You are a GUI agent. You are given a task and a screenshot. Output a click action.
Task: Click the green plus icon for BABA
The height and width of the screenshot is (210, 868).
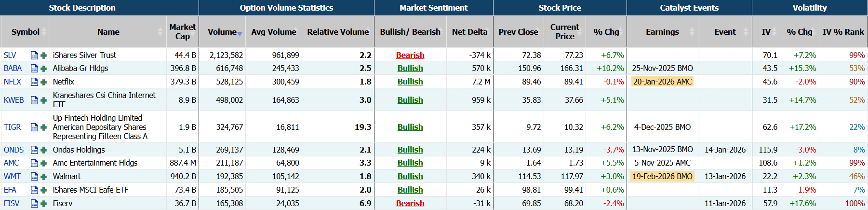pos(43,69)
